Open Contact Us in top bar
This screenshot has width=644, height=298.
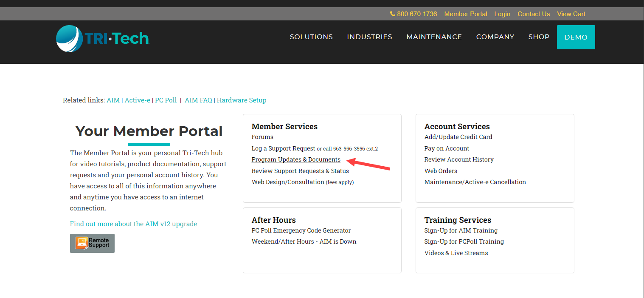tap(534, 14)
